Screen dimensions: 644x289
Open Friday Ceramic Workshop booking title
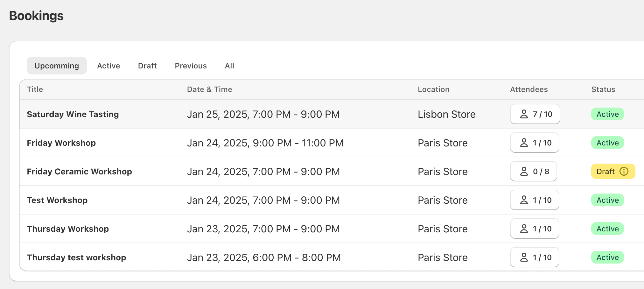79,172
